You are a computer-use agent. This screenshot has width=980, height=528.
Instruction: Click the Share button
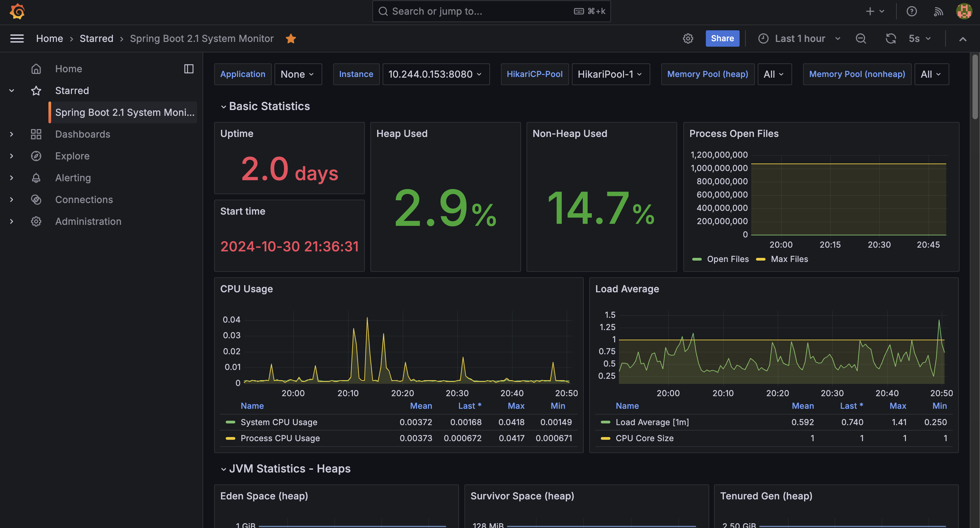click(722, 38)
